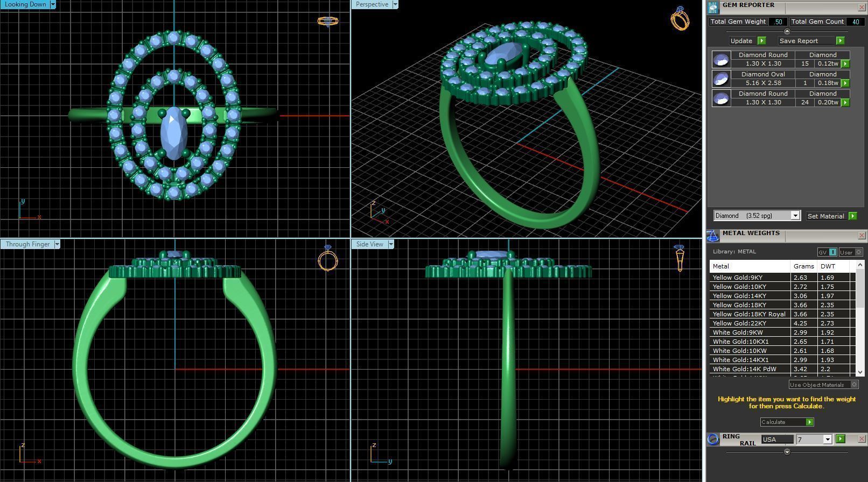Select the White Gold:10KW row
This screenshot has height=482, width=868.
click(x=782, y=351)
